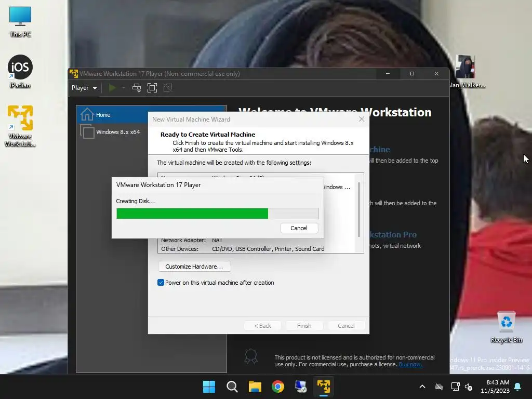The height and width of the screenshot is (399, 532).
Task: Open VMware Workstation desktop shortcut
Action: [x=20, y=126]
